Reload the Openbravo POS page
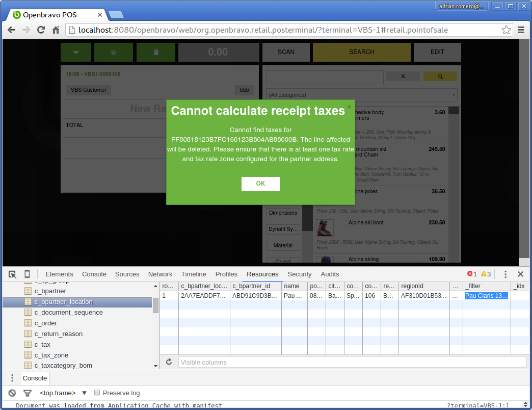 (41, 30)
